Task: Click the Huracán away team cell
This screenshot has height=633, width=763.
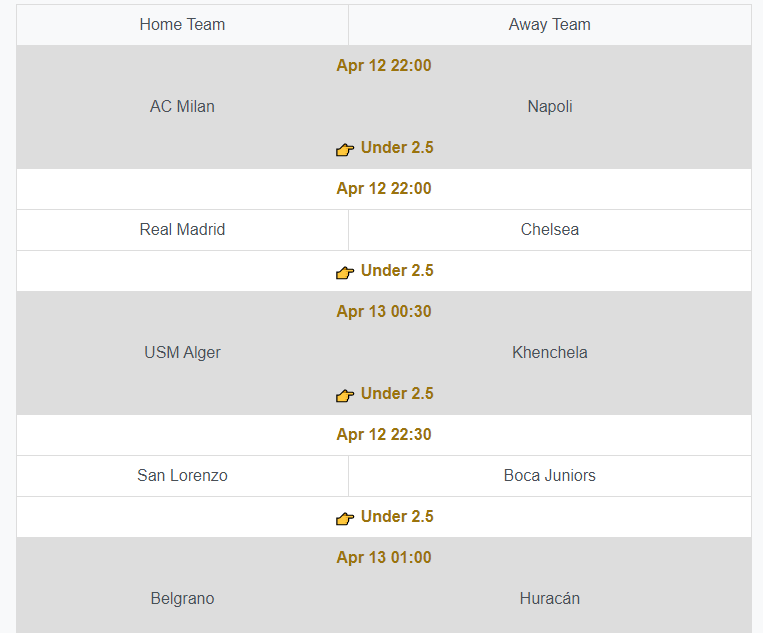Action: 549,599
